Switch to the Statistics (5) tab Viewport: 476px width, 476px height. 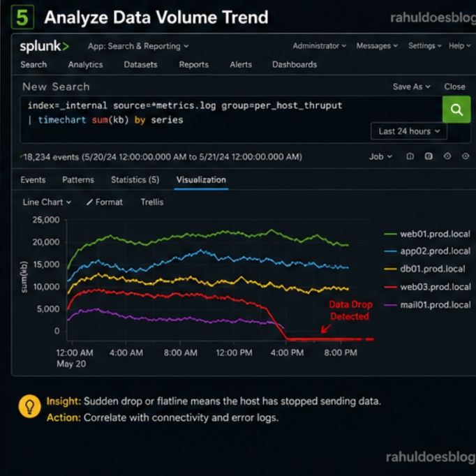click(x=135, y=179)
